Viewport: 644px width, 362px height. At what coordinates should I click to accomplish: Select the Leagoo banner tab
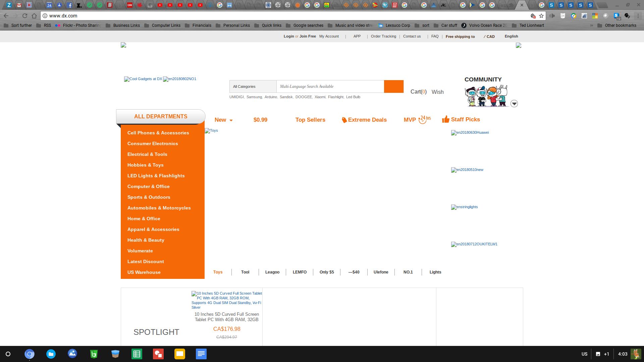click(x=272, y=272)
